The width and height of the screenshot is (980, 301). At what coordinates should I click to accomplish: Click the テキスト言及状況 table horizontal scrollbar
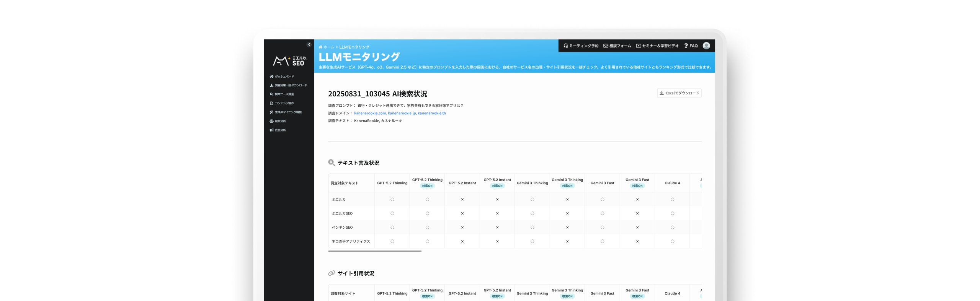[x=374, y=251]
